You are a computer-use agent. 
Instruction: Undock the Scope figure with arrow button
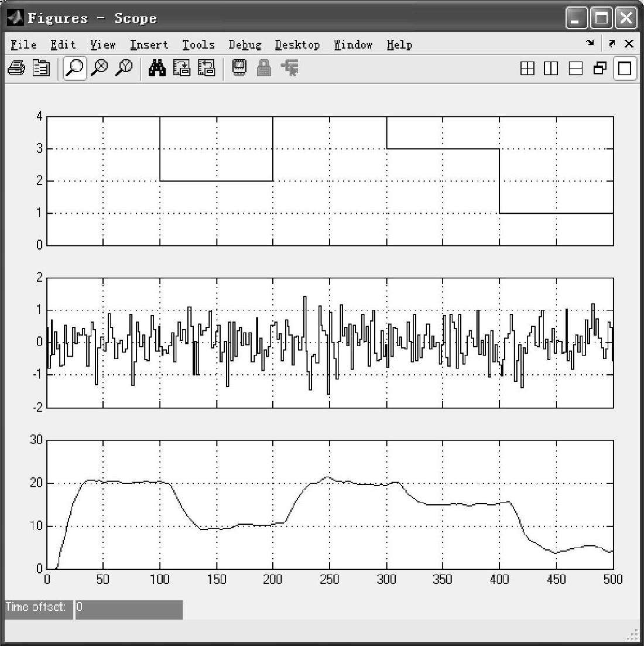click(612, 43)
